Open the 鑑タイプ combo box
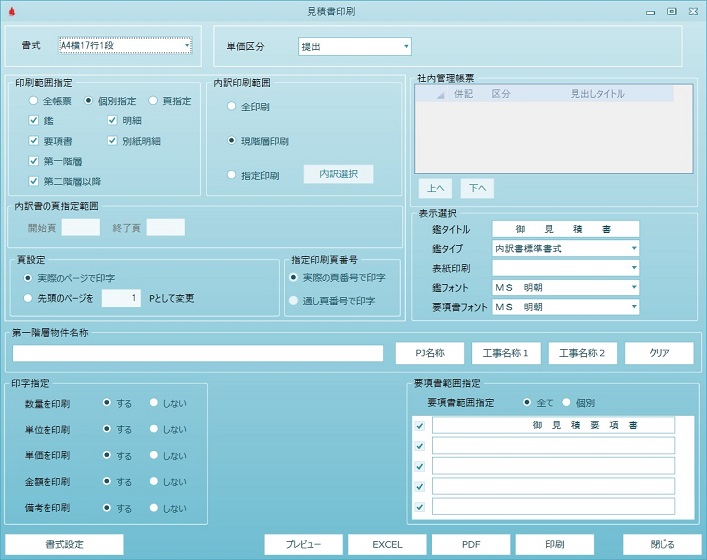This screenshot has height=560, width=707. click(x=565, y=248)
